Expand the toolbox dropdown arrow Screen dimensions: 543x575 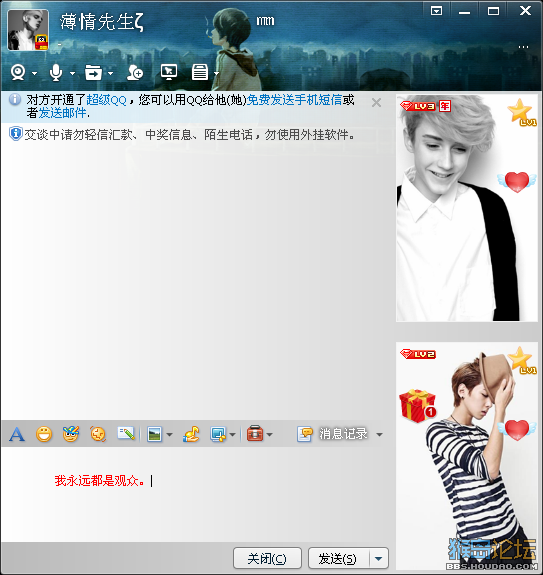coord(269,435)
